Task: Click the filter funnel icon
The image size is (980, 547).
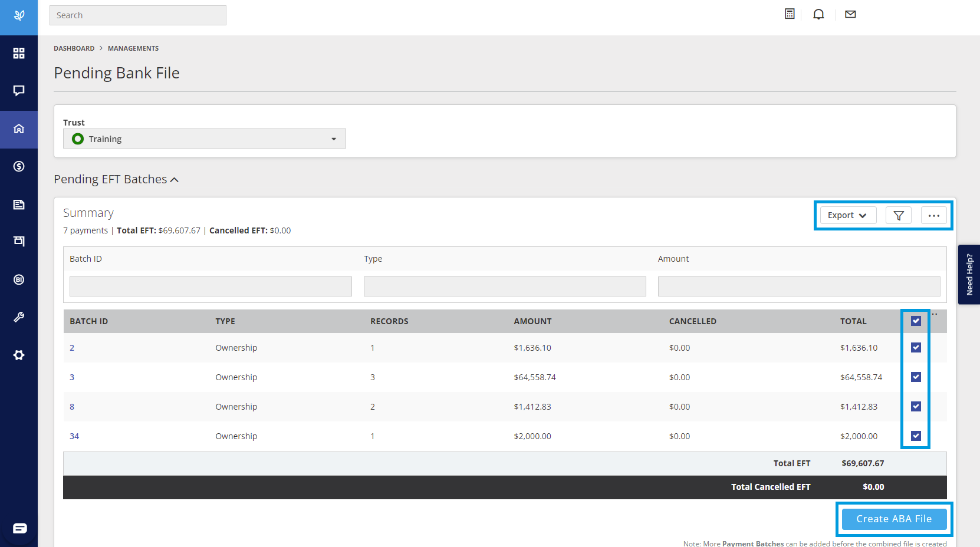Action: (x=899, y=215)
